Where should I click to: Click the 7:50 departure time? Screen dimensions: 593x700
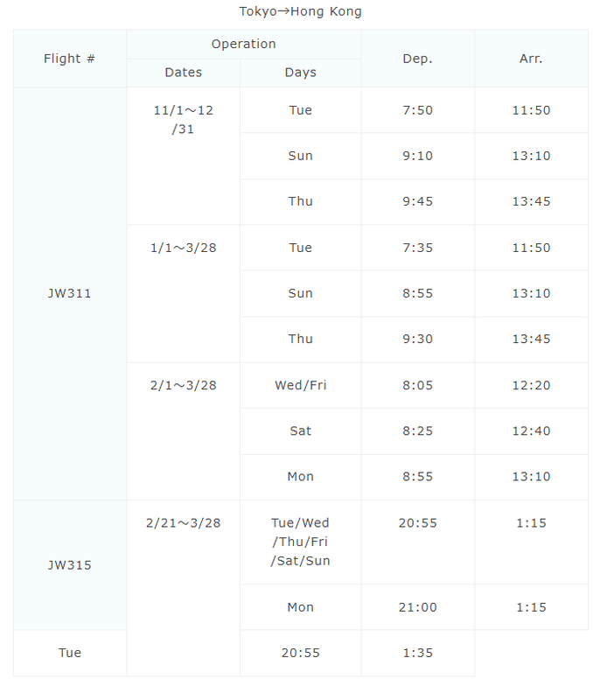coord(417,110)
